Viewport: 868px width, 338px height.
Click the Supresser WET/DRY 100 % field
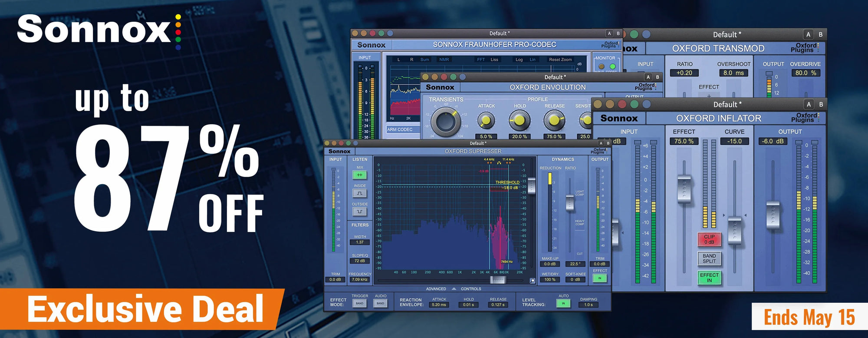550,280
